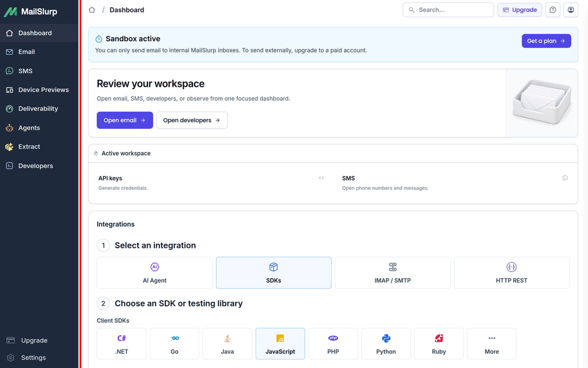
Task: Open Agents in the sidebar
Action: [39, 128]
